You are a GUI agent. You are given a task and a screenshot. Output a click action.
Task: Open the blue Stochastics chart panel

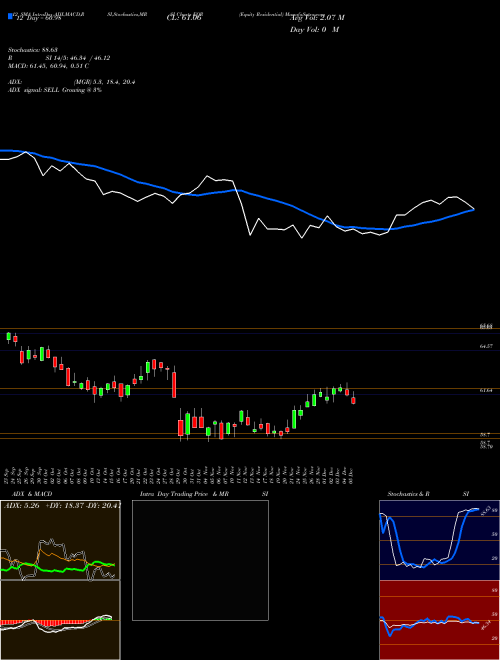(x=439, y=540)
